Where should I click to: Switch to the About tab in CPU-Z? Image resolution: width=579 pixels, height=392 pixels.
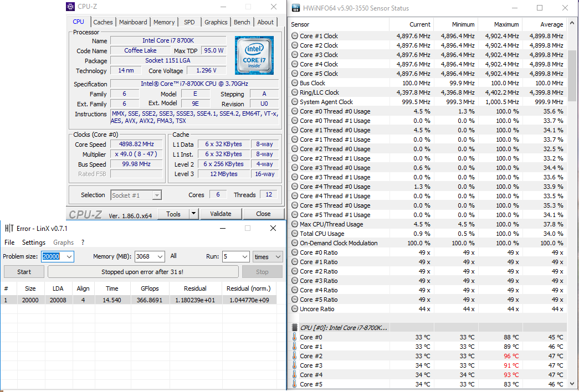click(x=265, y=22)
